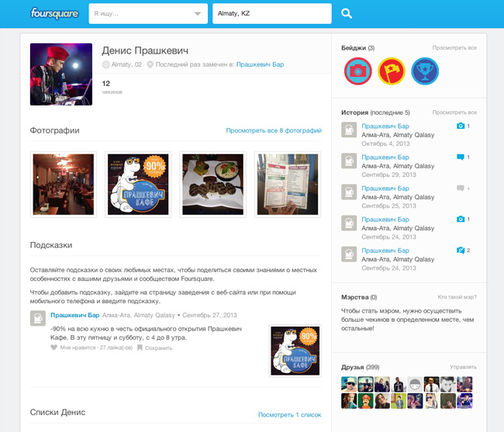Click 'Мне нравится' on the tip
The image size is (504, 432).
click(x=78, y=347)
